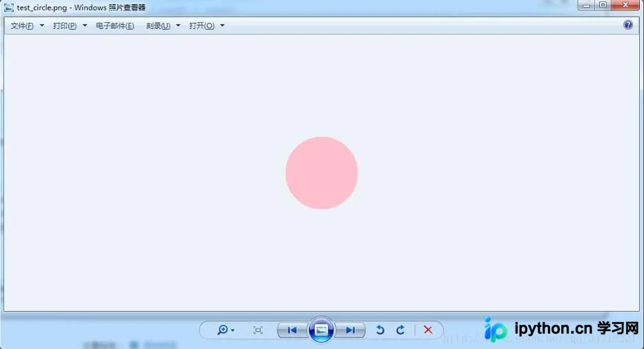Delete the image with red X

[x=428, y=330]
